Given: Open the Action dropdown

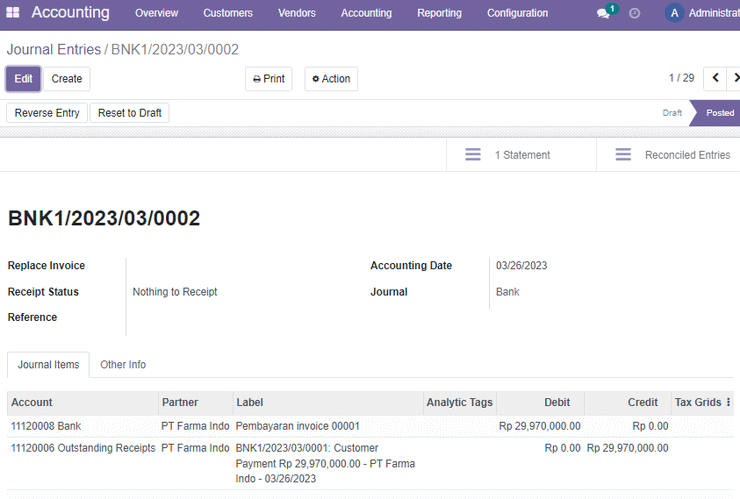Looking at the screenshot, I should 331,79.
